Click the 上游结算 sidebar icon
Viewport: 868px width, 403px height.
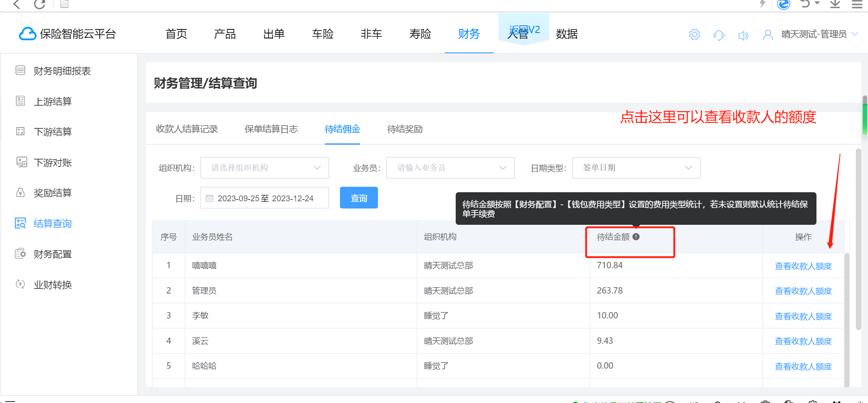click(20, 101)
